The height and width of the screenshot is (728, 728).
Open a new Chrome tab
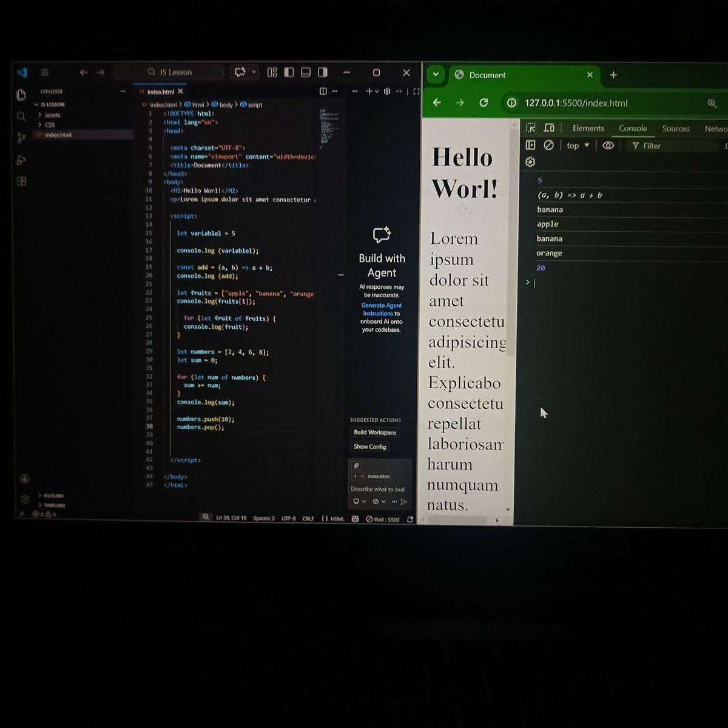[613, 75]
